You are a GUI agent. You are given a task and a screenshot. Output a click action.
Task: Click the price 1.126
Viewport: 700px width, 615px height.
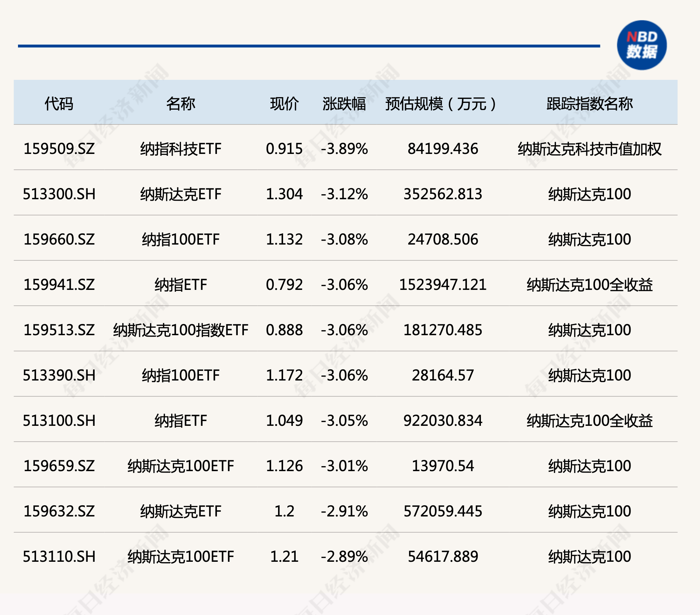284,466
